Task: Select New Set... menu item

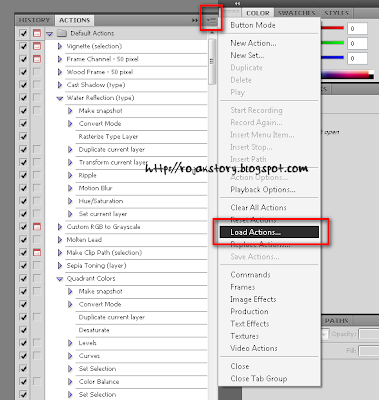Action: point(269,55)
